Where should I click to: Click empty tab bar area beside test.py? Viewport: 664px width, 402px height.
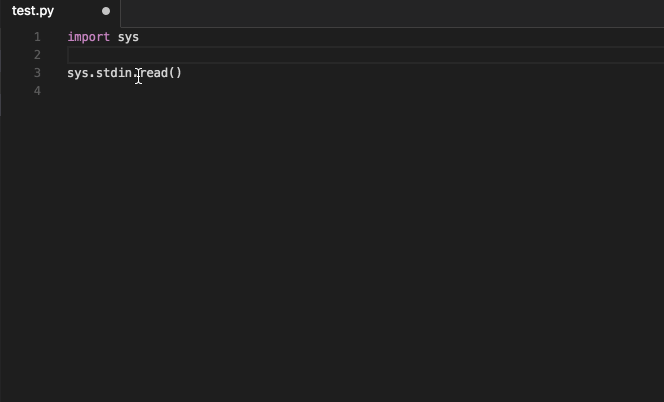tap(392, 14)
